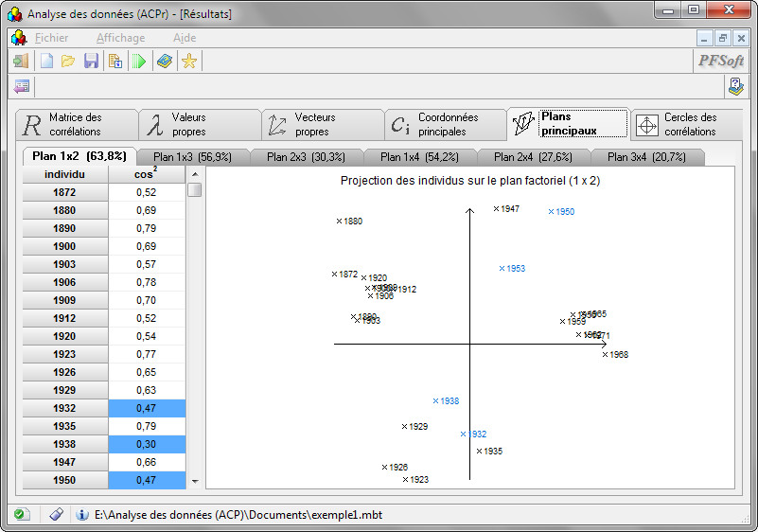Click the eraser icon in status bar
The image size is (758, 532).
[56, 514]
